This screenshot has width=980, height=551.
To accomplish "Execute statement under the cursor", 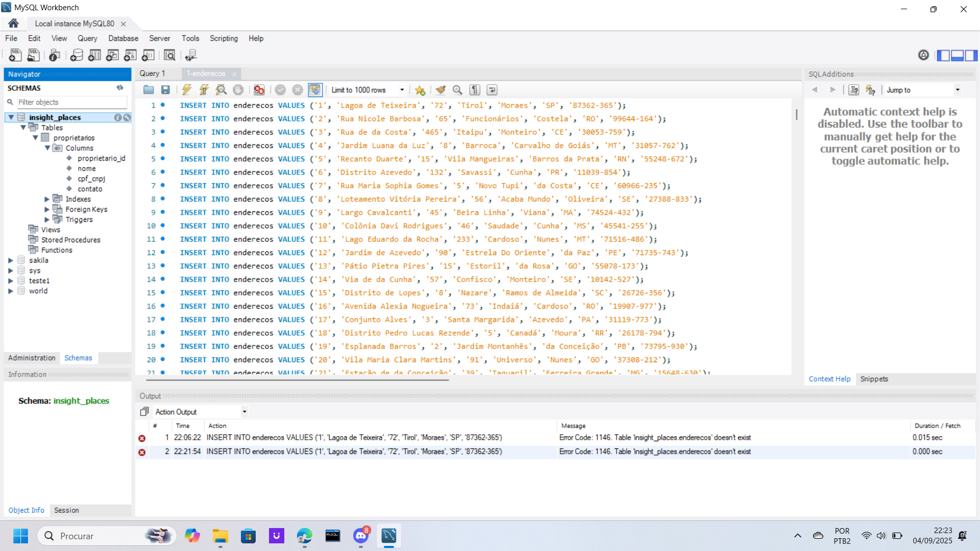I will pos(204,90).
